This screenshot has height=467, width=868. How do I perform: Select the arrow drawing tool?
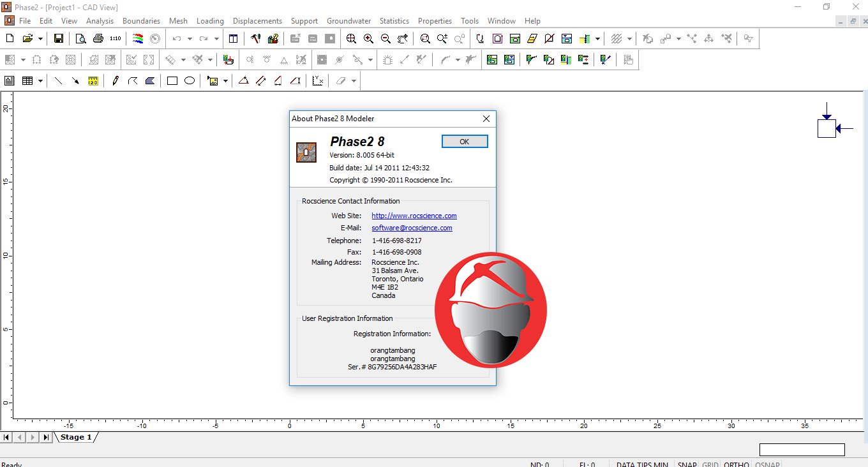tap(76, 81)
